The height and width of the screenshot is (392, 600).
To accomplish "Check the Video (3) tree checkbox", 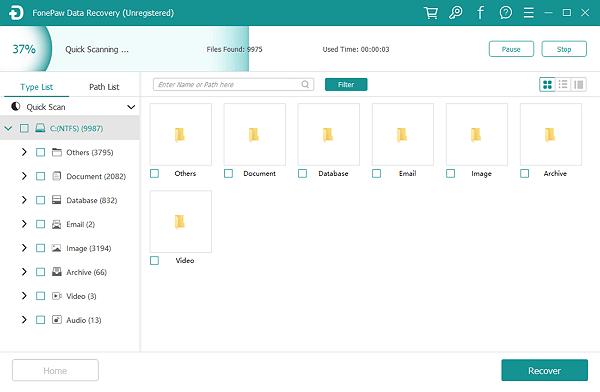I will (40, 296).
